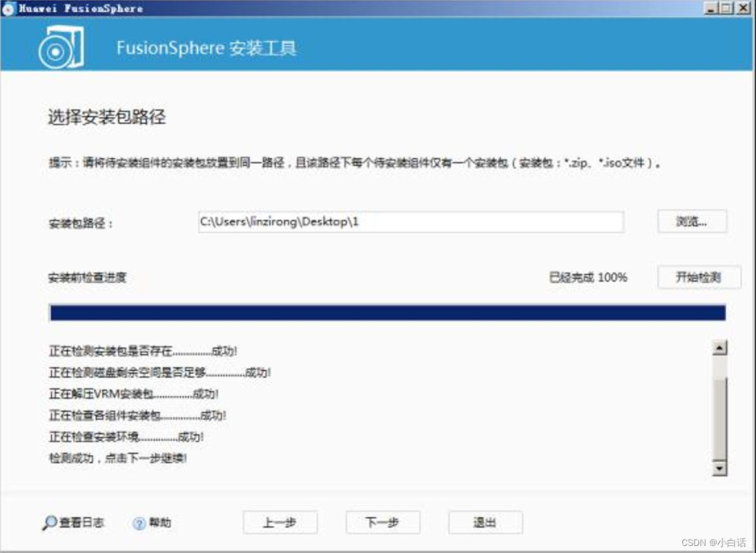Click the 安装包路径 label
This screenshot has height=553, width=756.
(x=81, y=223)
